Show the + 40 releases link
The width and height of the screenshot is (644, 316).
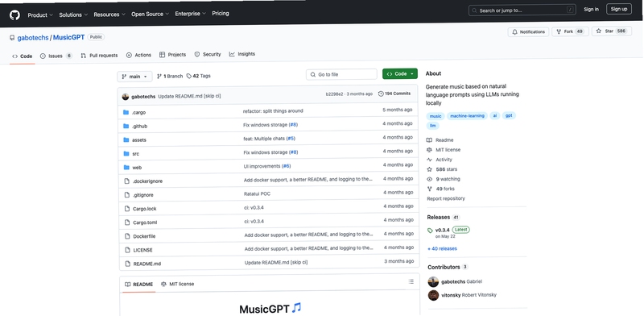(442, 248)
